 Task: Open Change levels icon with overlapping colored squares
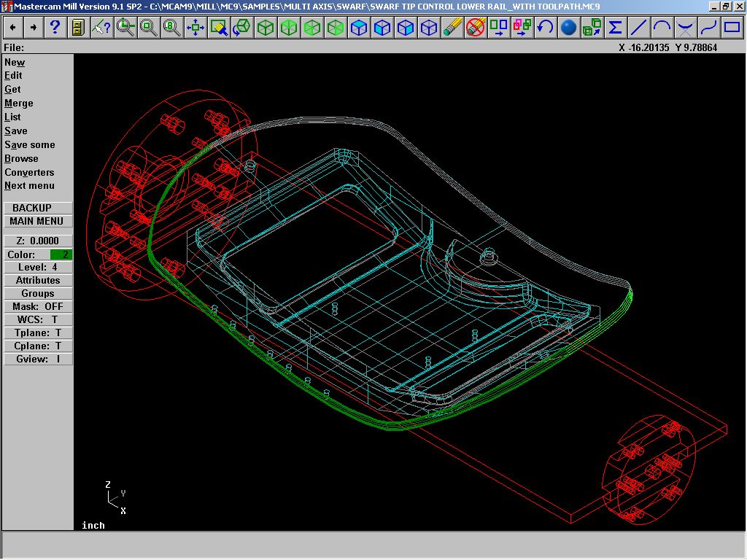pyautogui.click(x=522, y=28)
